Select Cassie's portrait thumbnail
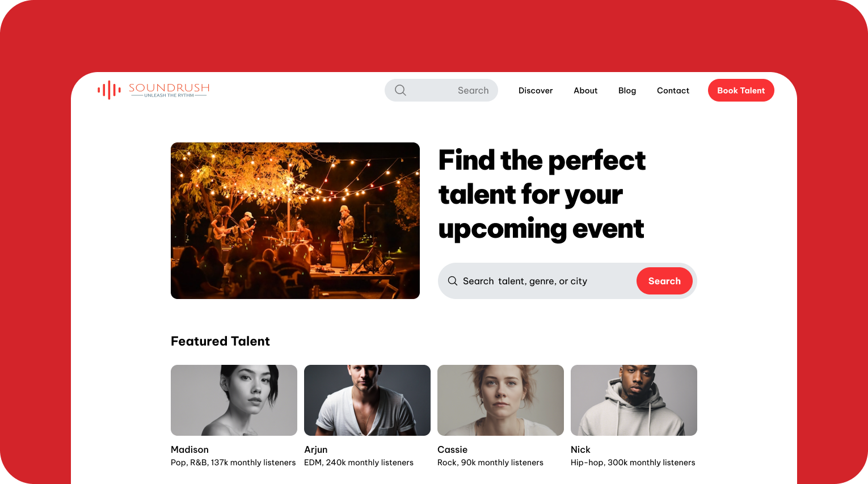This screenshot has width=868, height=484. tap(500, 400)
